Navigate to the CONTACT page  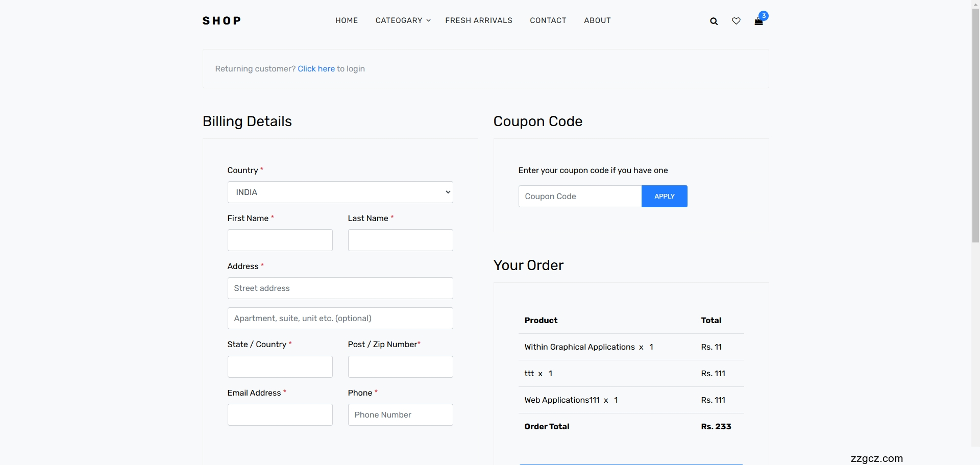click(548, 20)
